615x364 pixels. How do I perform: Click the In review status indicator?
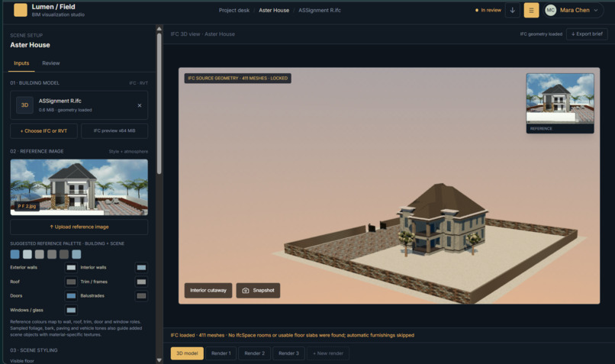coord(488,10)
